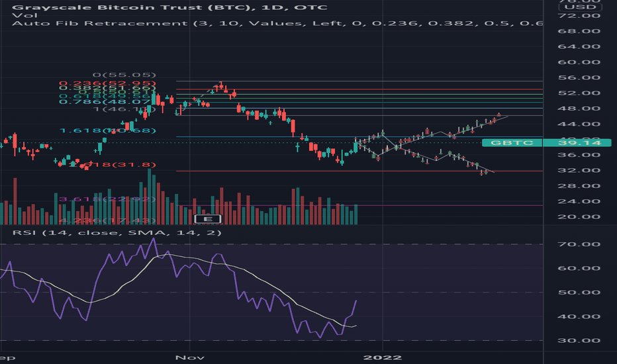617x364 pixels.
Task: Click the 0.236(52.95) Fib level label
Action: 107,83
